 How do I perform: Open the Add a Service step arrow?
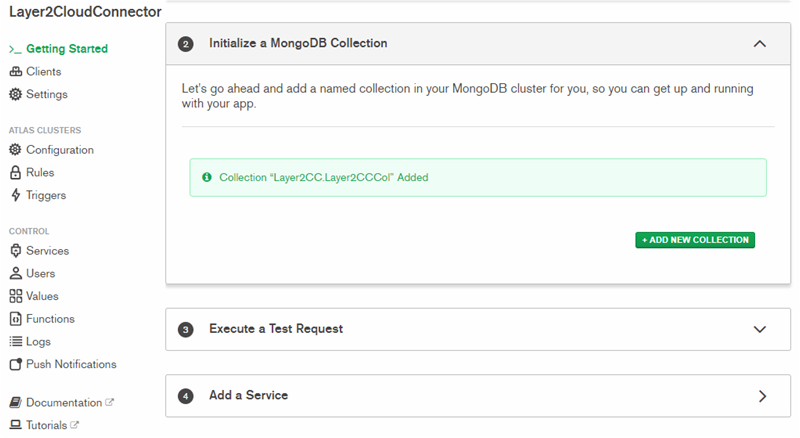tap(762, 396)
